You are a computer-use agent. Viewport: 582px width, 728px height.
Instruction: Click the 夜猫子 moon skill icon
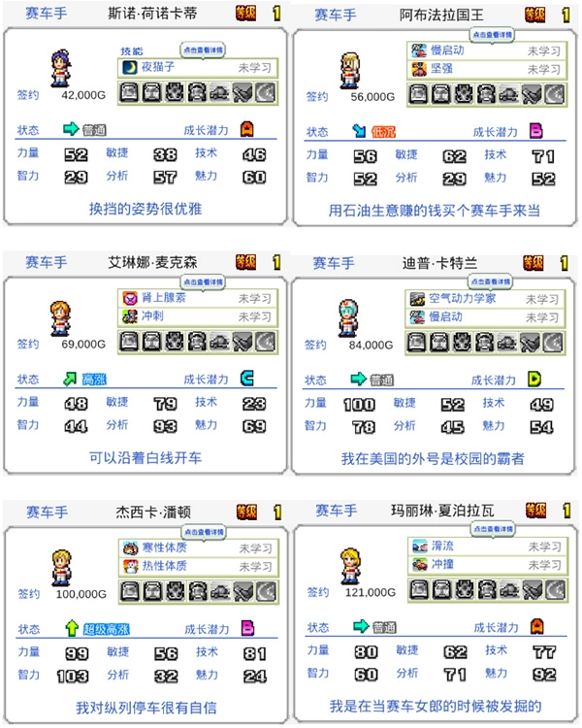(x=130, y=67)
